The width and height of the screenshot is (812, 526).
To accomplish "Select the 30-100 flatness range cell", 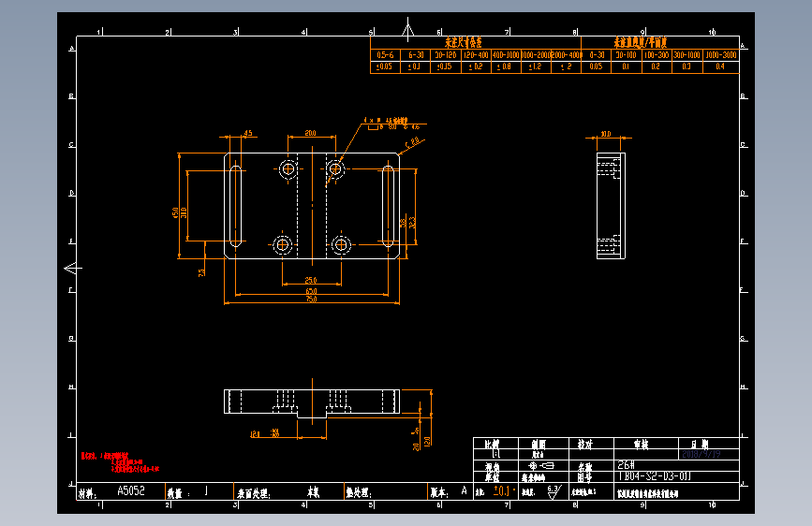I will [626, 54].
